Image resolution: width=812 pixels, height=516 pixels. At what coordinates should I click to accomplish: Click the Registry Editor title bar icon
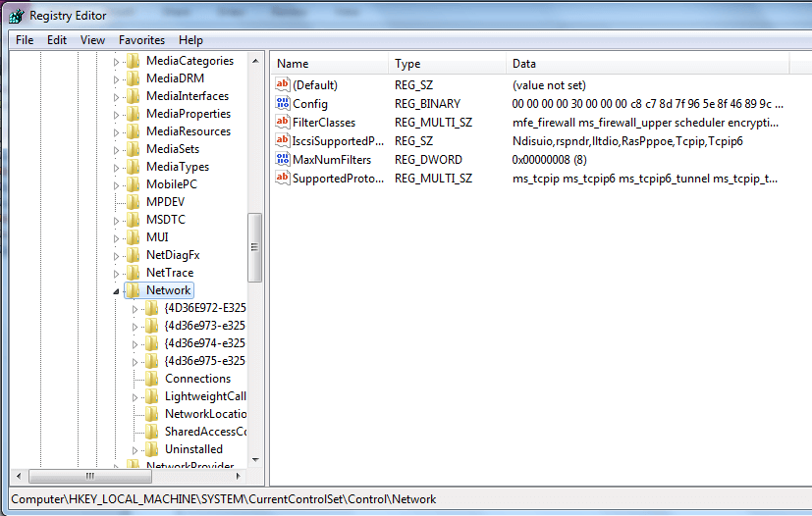(16, 16)
